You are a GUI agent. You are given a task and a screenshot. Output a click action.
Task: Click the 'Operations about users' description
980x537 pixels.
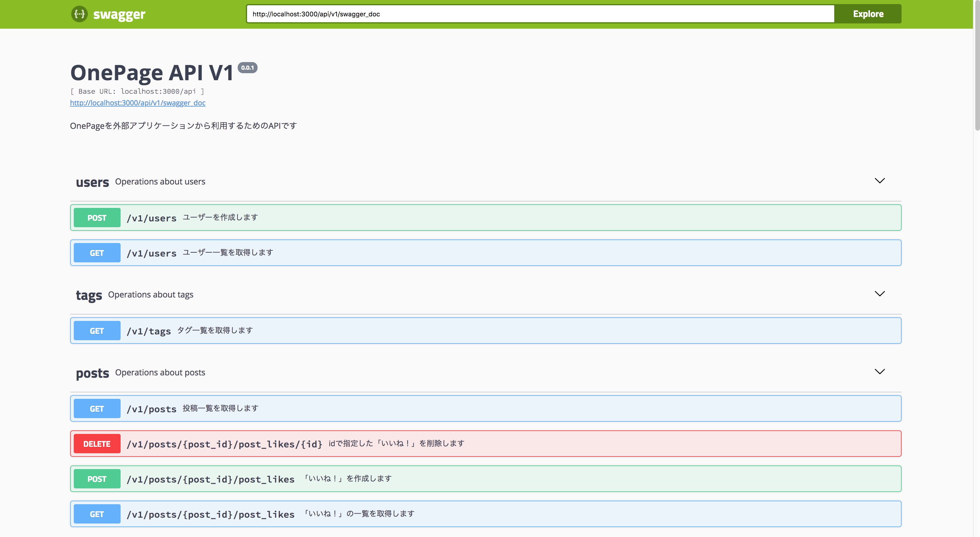coord(160,182)
